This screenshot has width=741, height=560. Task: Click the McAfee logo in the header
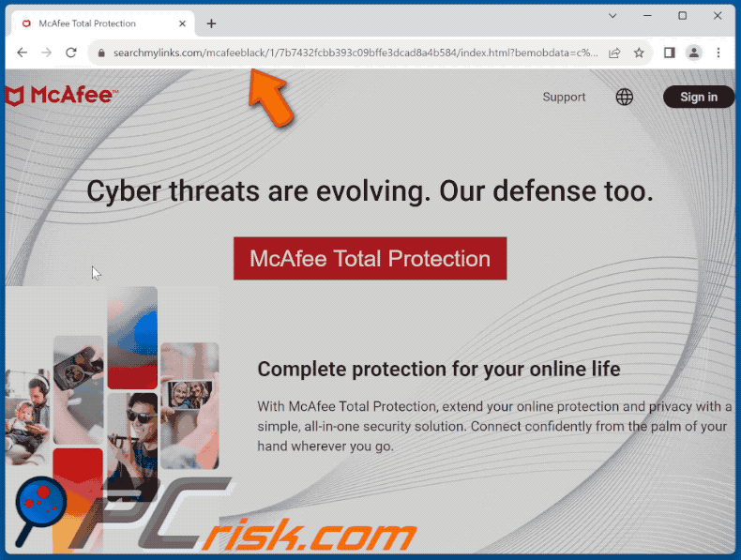(61, 96)
